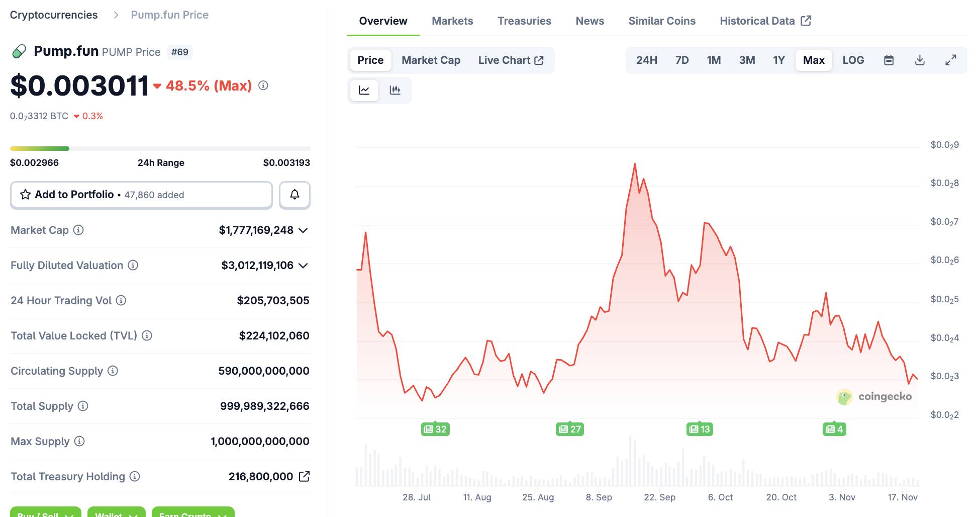980x517 pixels.
Task: Expand the chart to fullscreen
Action: click(x=950, y=60)
